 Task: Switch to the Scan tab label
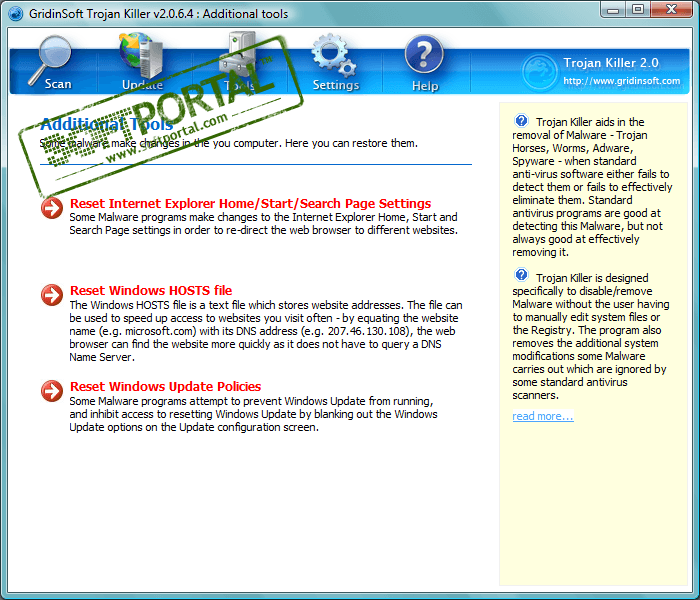58,83
